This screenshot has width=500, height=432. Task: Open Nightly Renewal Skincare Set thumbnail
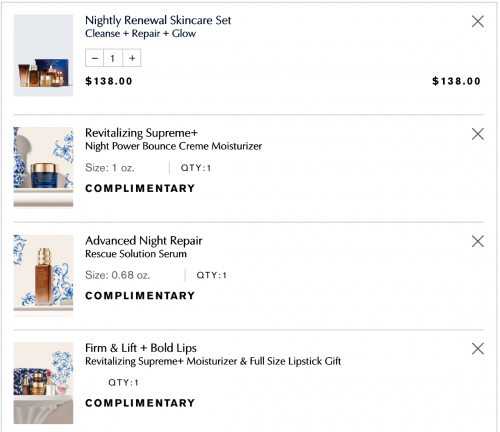pyautogui.click(x=43, y=55)
